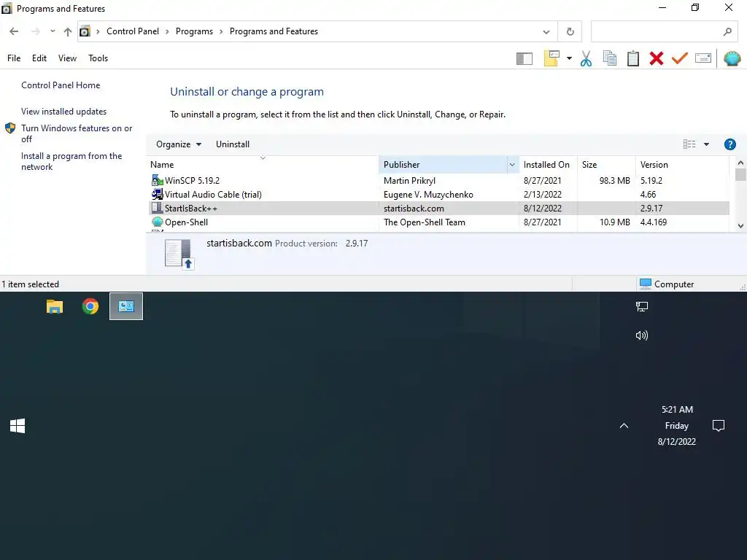Click the Open-Shell shell icon in list

[157, 222]
